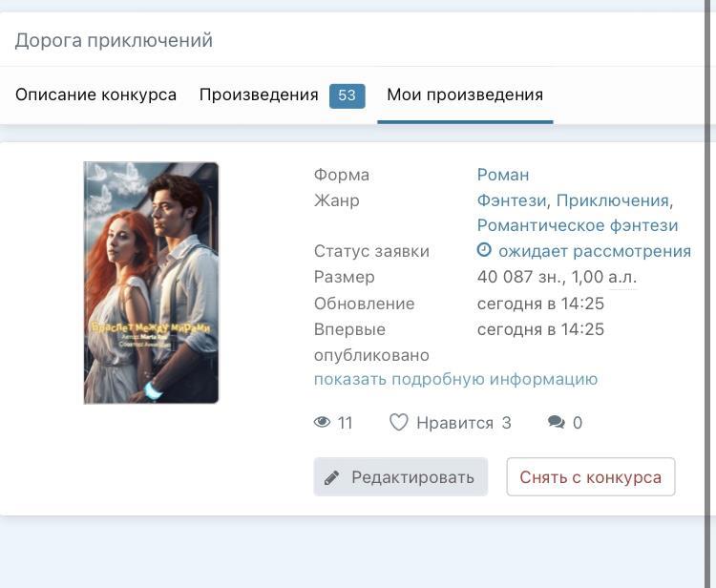Click the ожидает рассмотрения status link
The image size is (716, 588).
[x=594, y=251]
